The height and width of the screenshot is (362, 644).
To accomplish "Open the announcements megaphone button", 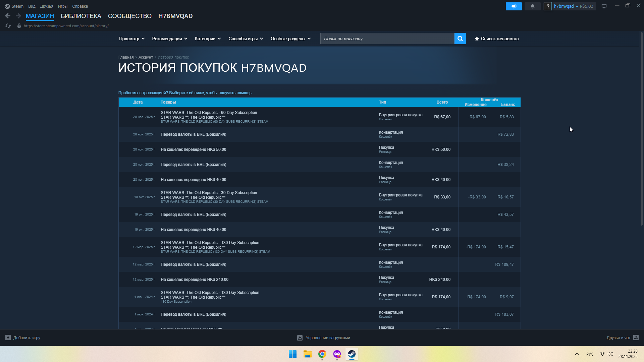I will point(514,6).
